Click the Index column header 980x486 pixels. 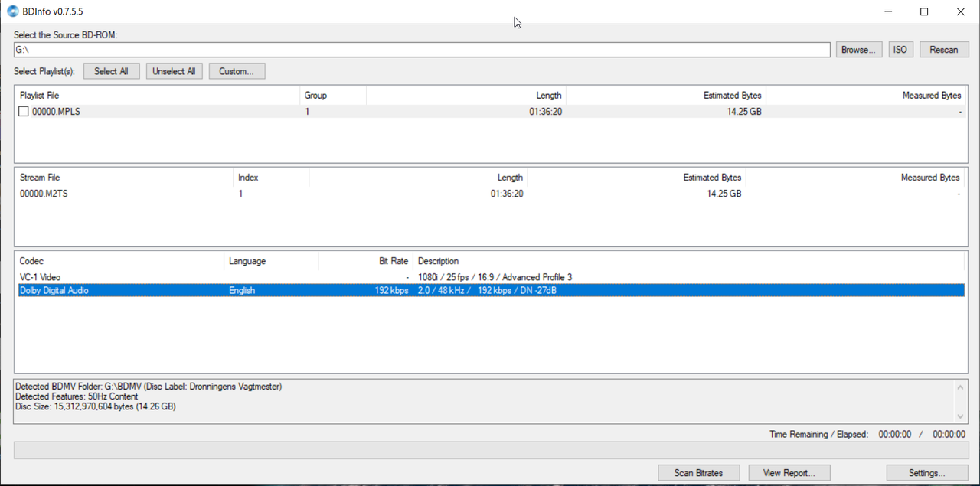(x=271, y=178)
